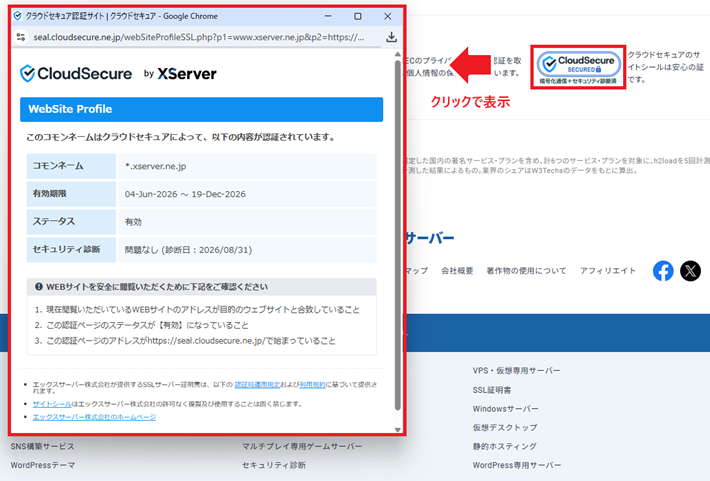Screen dimensions: 710x481
Task: Click the 有効期限 row label
Action: click(x=49, y=194)
